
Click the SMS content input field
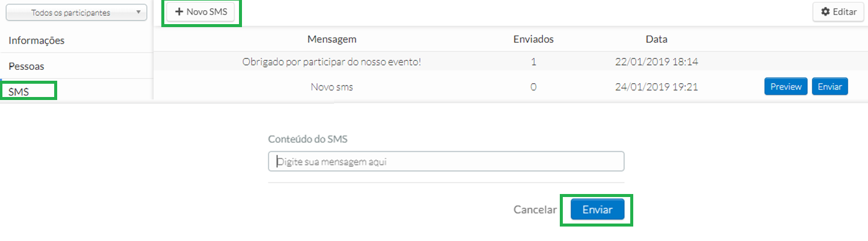click(x=446, y=161)
